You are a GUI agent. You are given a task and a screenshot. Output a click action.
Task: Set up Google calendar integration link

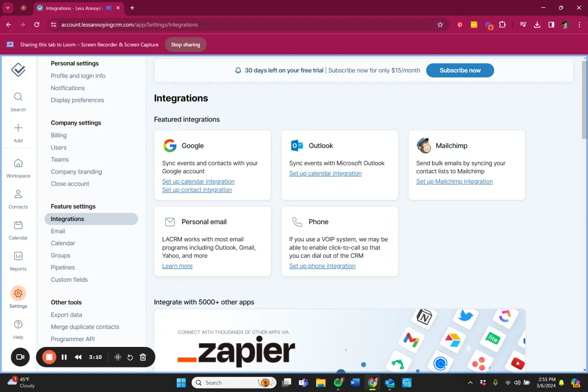click(x=198, y=181)
